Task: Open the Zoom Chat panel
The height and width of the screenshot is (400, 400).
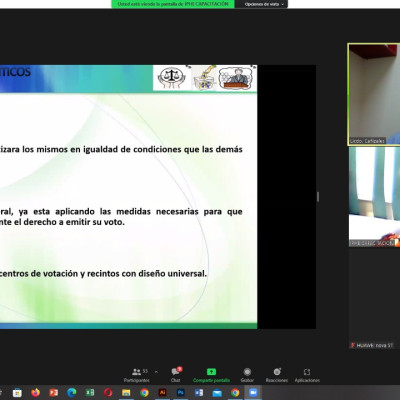Action: [176, 375]
